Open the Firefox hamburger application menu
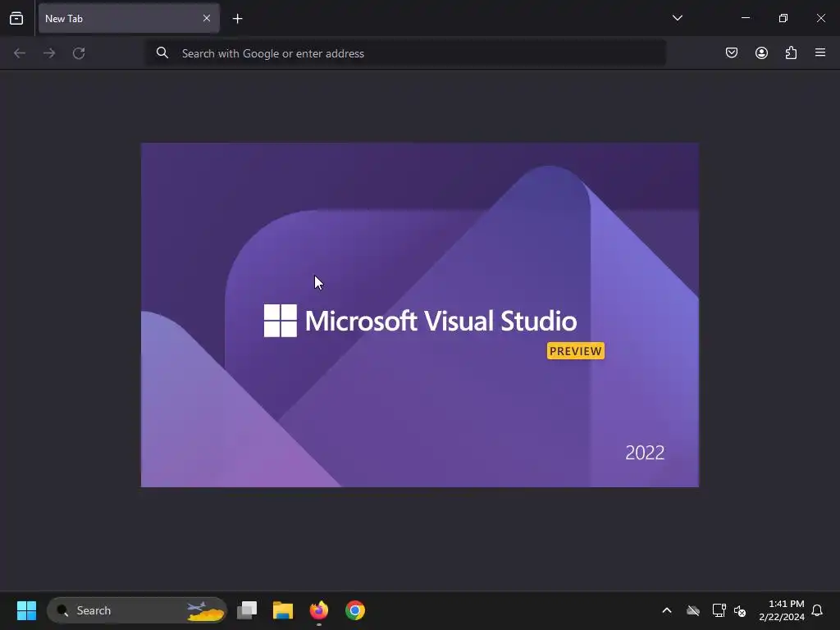This screenshot has width=840, height=630. (820, 52)
